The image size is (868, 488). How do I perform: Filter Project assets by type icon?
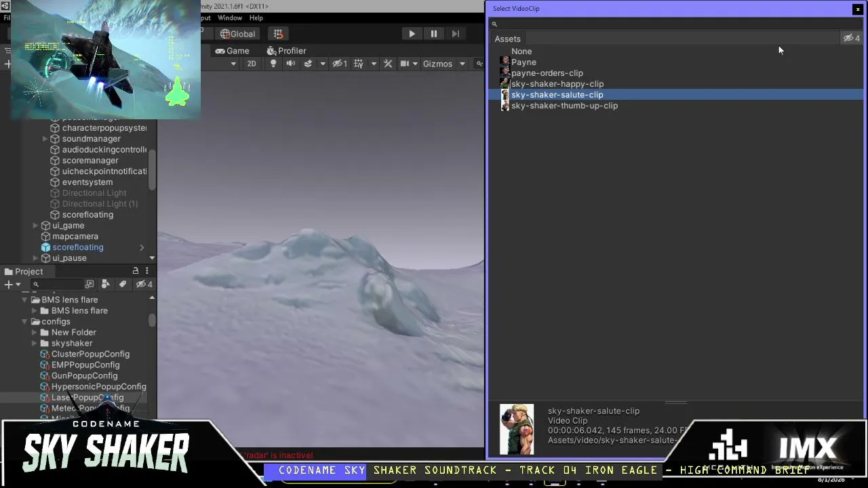[x=106, y=285]
